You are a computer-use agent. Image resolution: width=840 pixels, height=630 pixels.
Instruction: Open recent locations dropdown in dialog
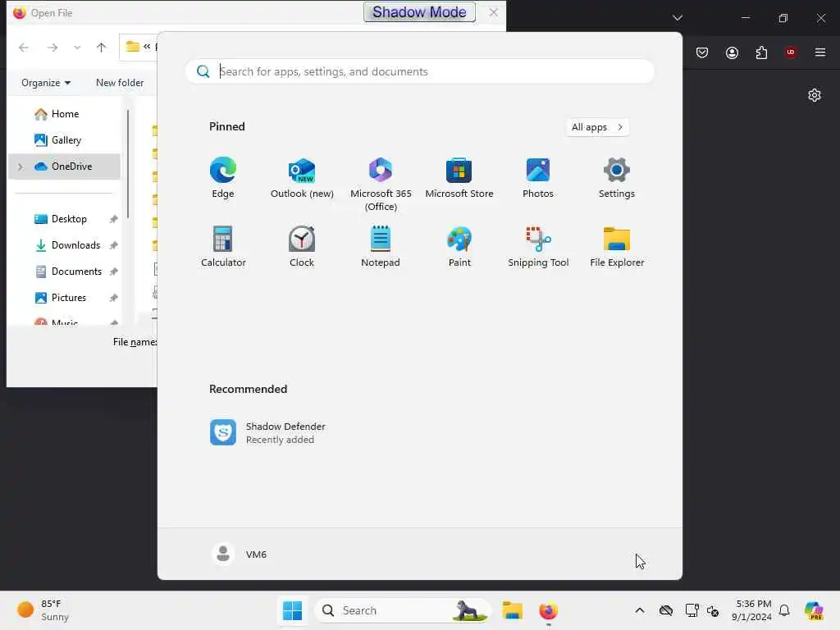[x=76, y=47]
